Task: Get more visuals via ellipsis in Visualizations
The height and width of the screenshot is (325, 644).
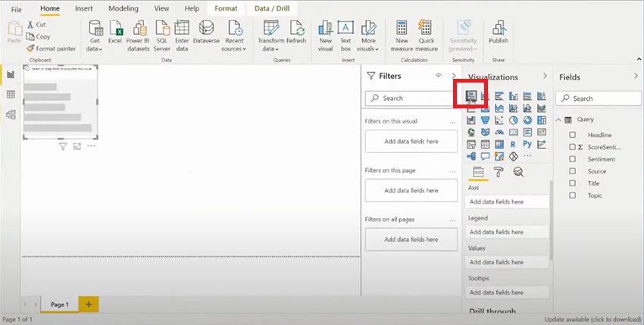Action: coord(528,156)
